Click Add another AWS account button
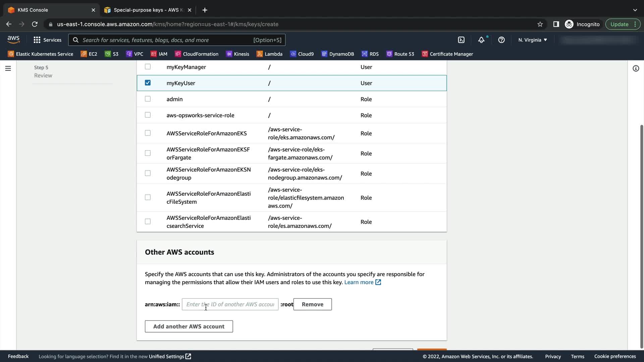Image resolution: width=644 pixels, height=362 pixels. [x=189, y=326]
